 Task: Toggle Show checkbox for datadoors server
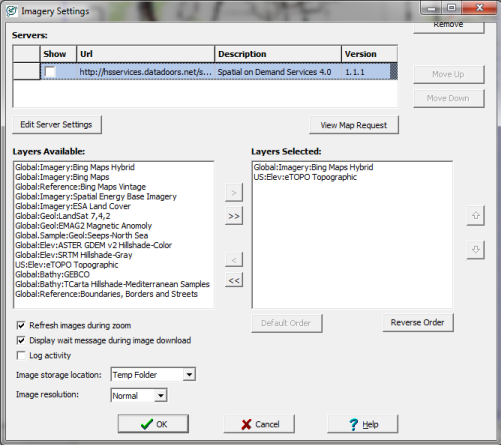[50, 71]
